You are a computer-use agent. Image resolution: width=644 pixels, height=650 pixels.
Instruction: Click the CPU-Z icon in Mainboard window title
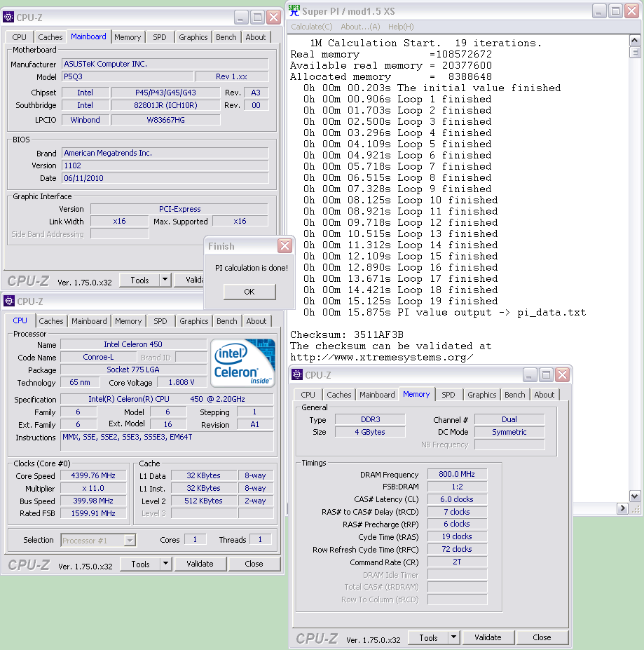coord(8,17)
